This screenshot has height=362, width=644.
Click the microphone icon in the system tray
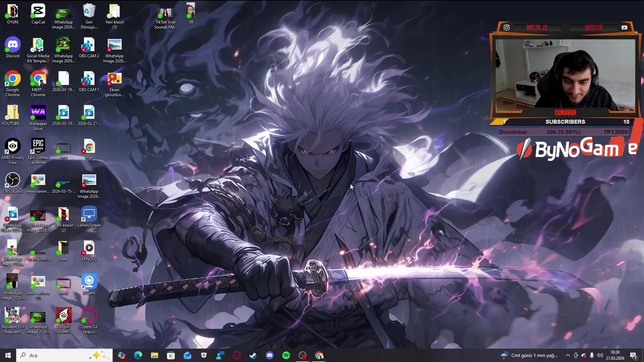[x=592, y=355]
